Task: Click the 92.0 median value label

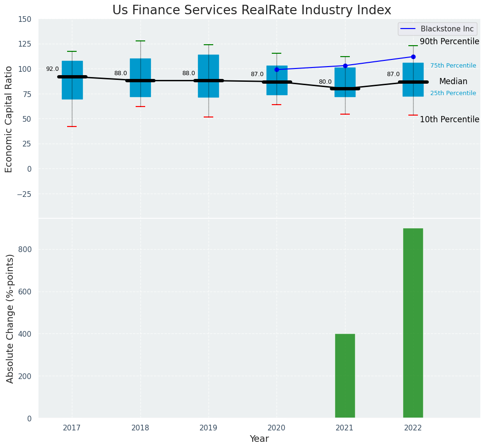Action: [x=52, y=69]
